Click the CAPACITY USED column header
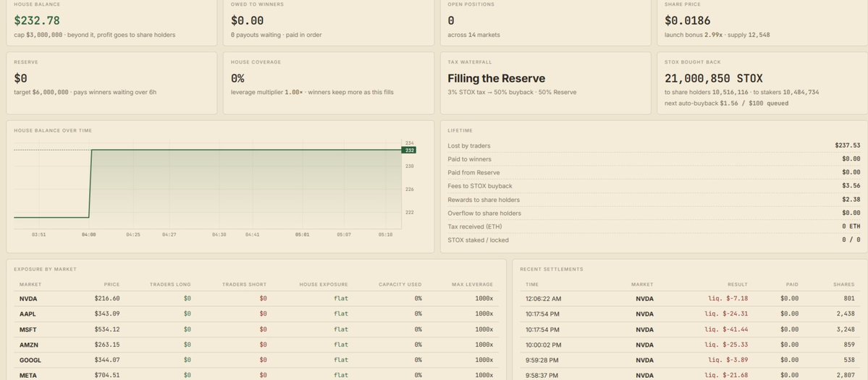 click(400, 284)
